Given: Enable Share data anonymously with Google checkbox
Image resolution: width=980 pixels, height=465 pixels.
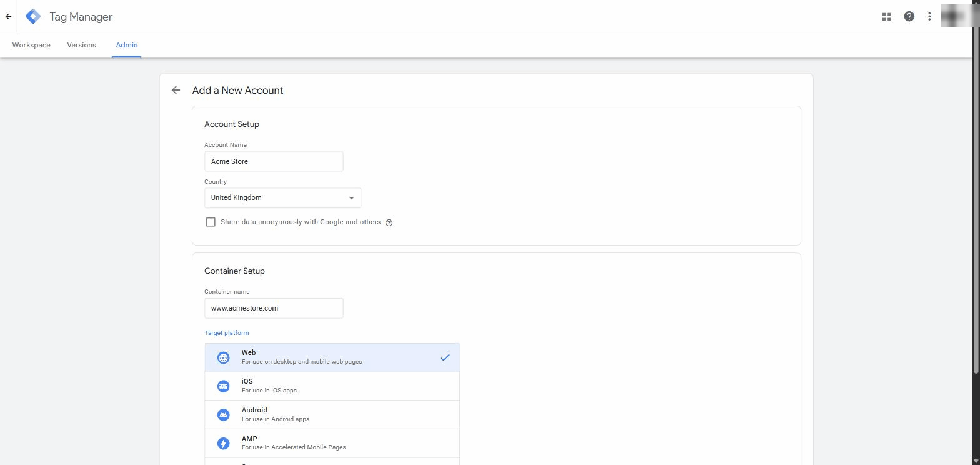Looking at the screenshot, I should (x=211, y=222).
